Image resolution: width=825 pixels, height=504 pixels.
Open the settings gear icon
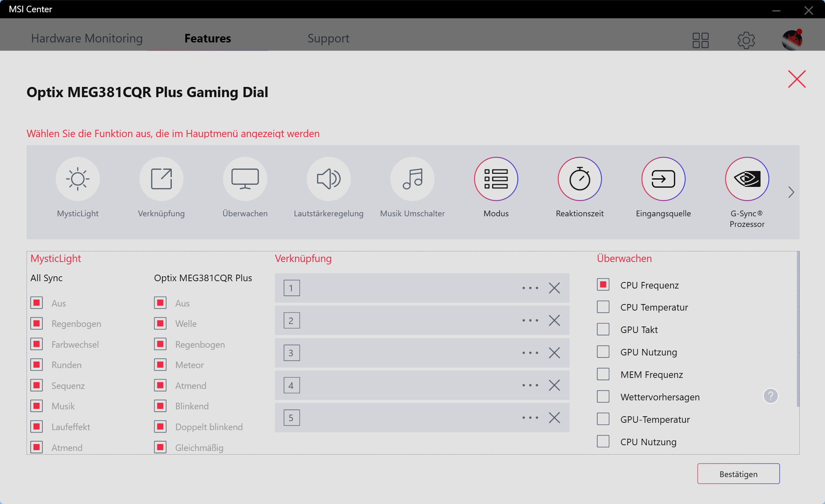click(746, 40)
